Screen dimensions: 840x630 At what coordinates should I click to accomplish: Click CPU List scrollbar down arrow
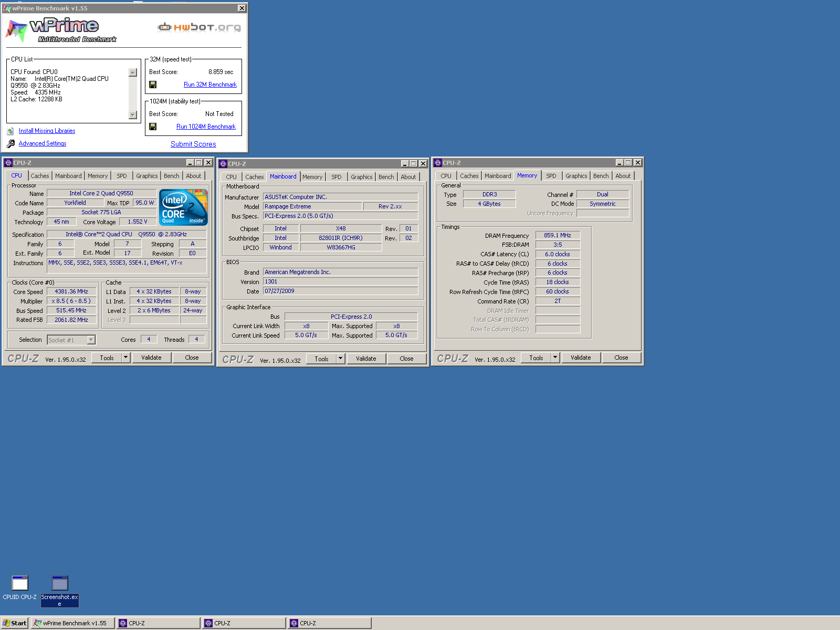coord(133,115)
